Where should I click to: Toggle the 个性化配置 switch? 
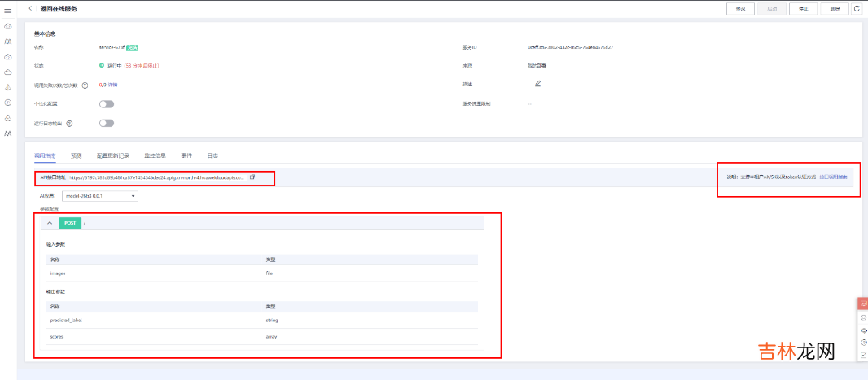tap(107, 104)
